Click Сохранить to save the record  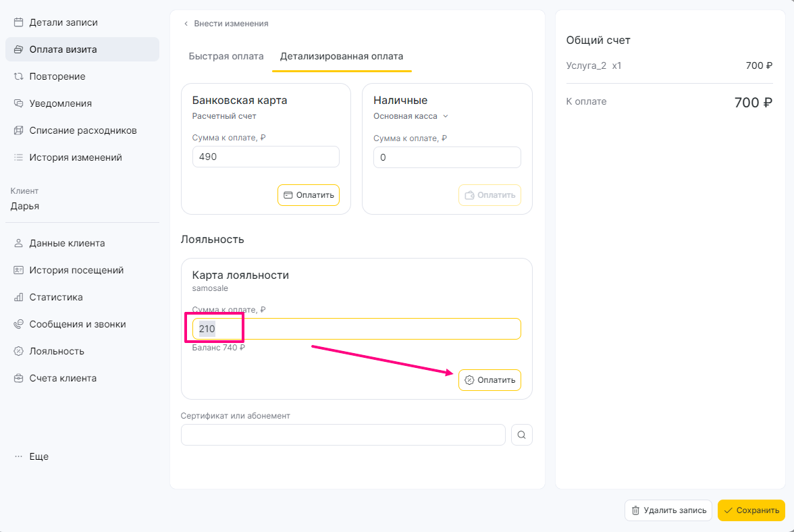click(751, 510)
